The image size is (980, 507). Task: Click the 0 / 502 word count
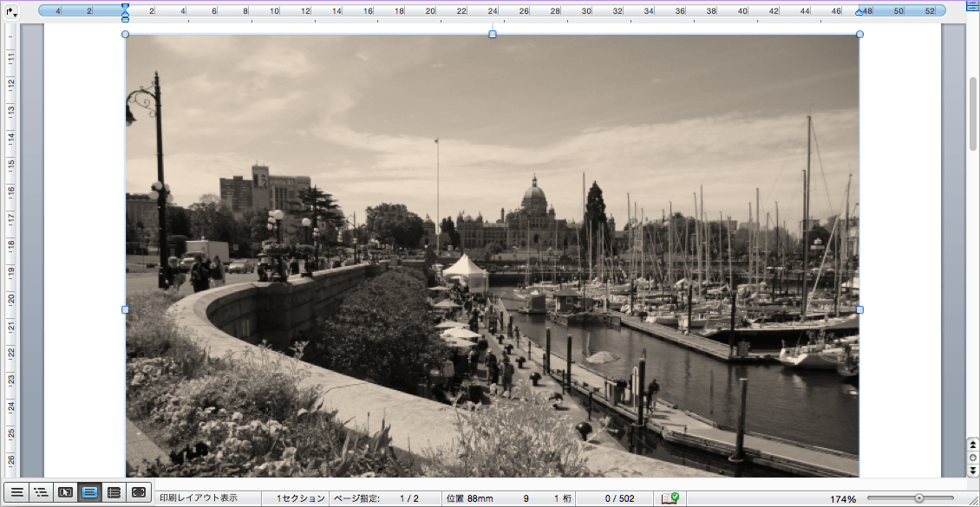click(x=619, y=499)
